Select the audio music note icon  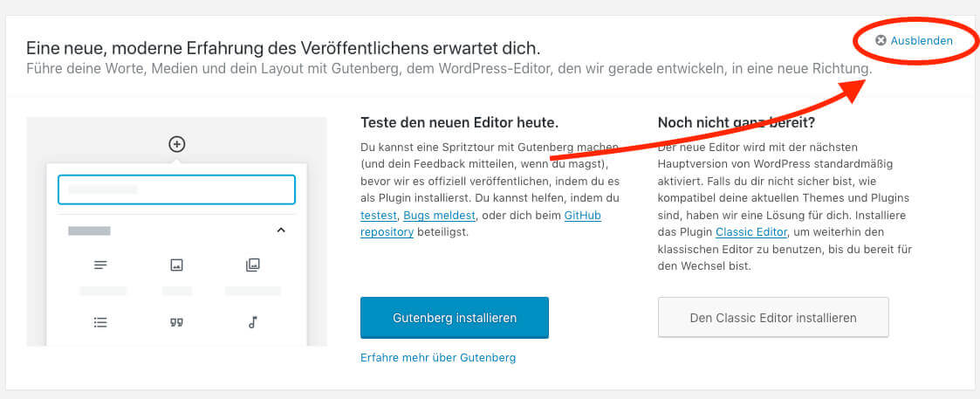coord(253,322)
